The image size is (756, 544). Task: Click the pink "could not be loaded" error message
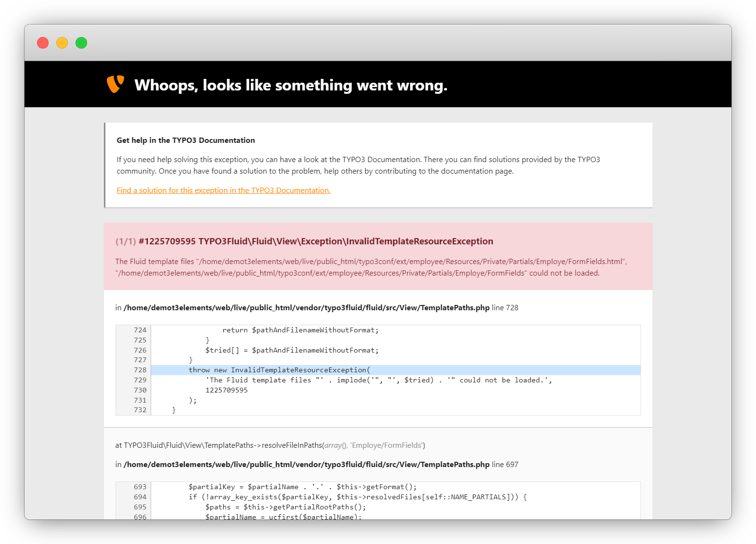(x=371, y=267)
